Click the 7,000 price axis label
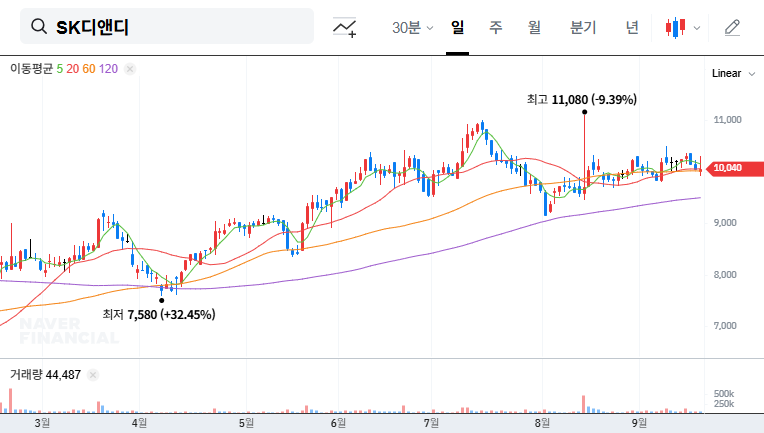 (x=725, y=326)
